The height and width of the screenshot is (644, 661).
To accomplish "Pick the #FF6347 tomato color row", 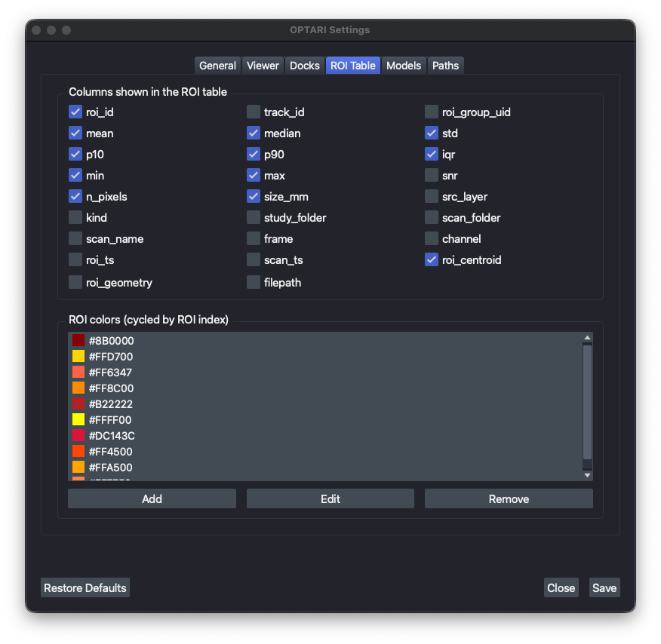I will point(325,373).
